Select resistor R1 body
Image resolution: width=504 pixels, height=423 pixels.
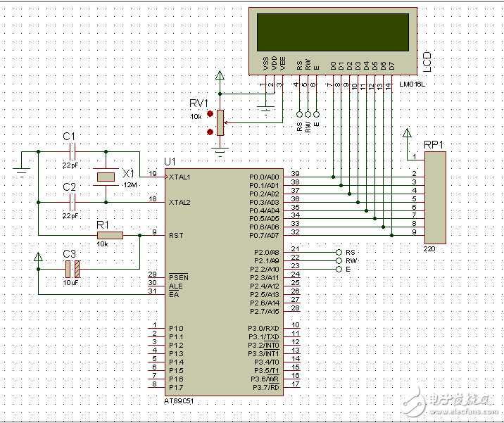click(x=110, y=235)
